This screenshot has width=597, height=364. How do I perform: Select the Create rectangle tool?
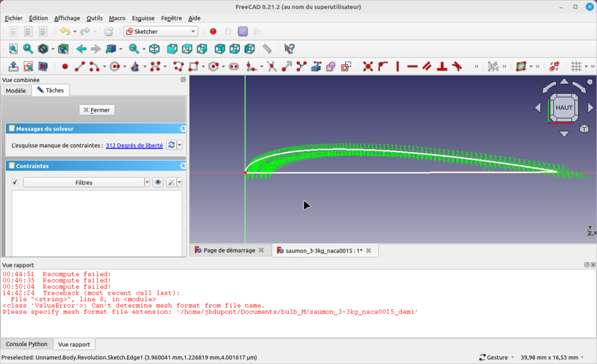[194, 66]
